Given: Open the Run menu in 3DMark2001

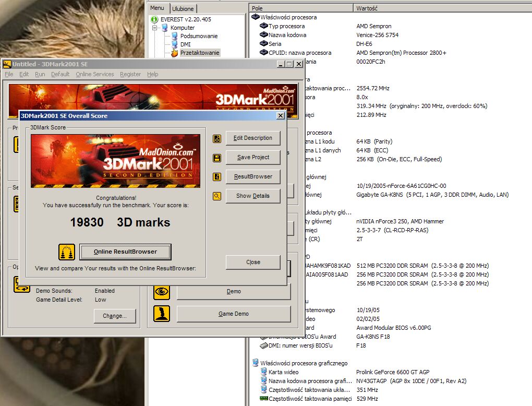Looking at the screenshot, I should tap(40, 74).
